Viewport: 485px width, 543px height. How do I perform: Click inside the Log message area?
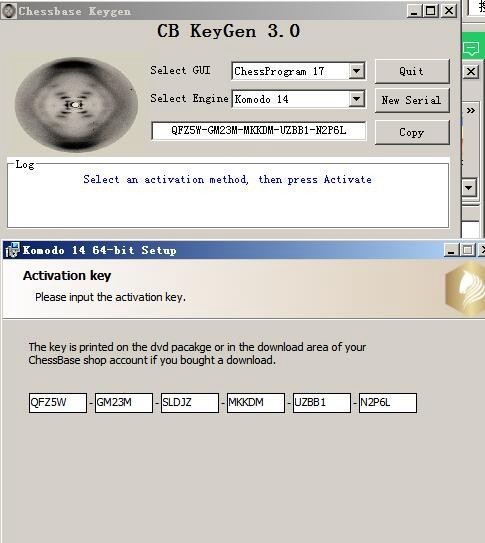point(228,196)
